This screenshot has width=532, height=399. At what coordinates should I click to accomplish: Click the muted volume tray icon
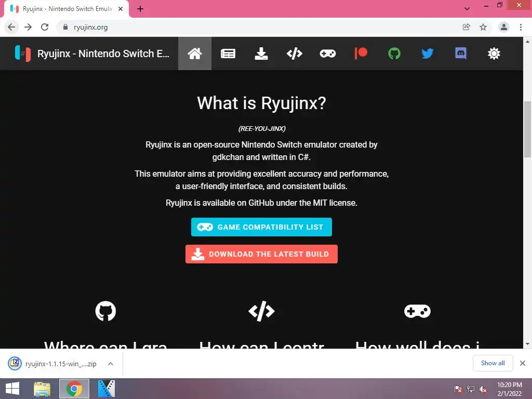(483, 389)
